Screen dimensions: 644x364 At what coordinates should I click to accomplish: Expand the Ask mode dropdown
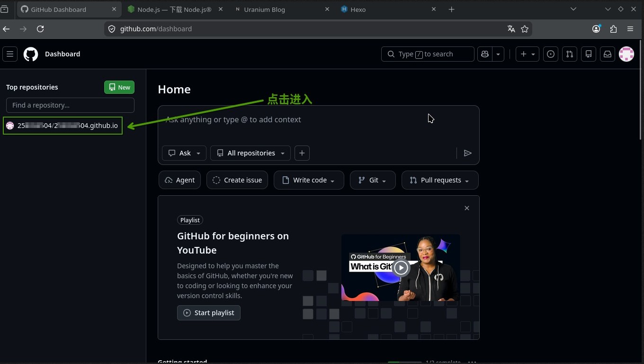[x=184, y=153]
